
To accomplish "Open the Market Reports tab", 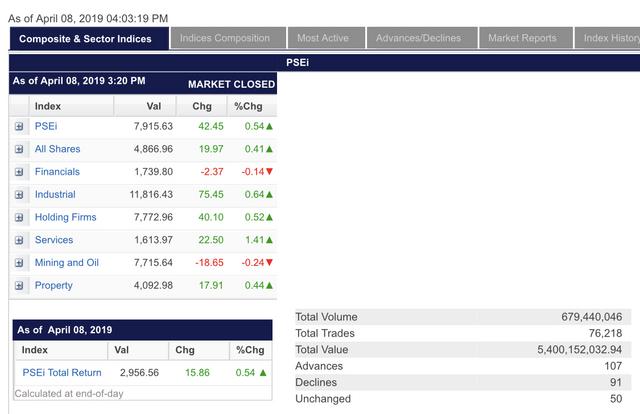I will [526, 38].
